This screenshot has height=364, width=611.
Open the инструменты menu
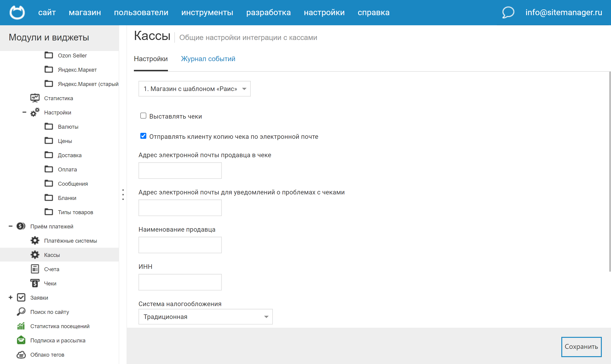pyautogui.click(x=207, y=12)
